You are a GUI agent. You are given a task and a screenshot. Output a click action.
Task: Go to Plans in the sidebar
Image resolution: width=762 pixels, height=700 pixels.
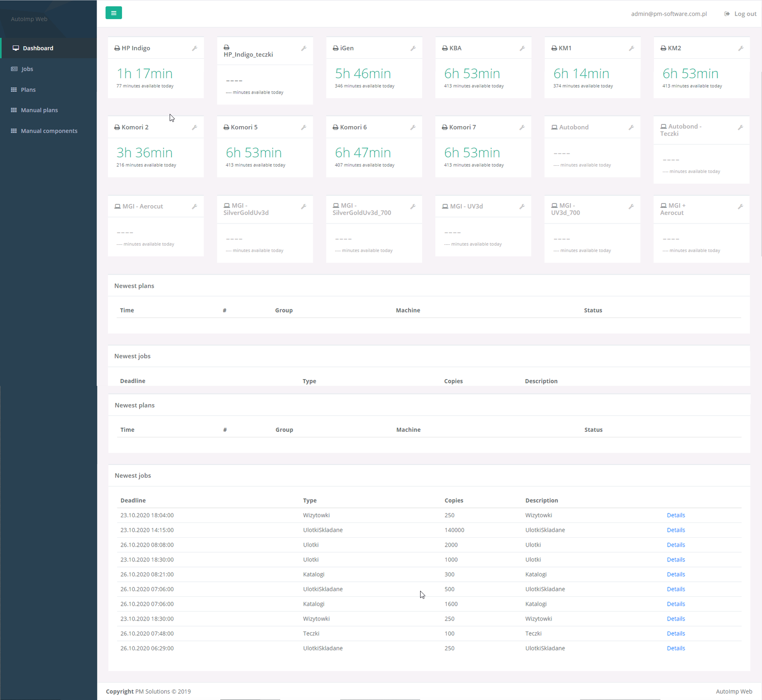click(x=28, y=90)
